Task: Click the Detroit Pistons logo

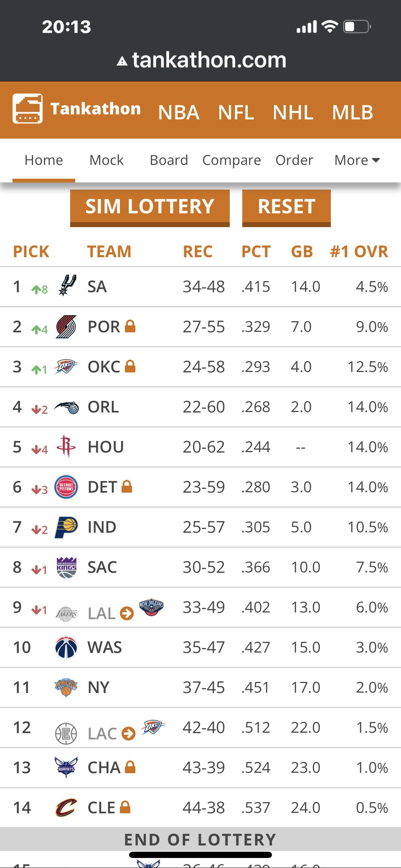Action: tap(66, 487)
